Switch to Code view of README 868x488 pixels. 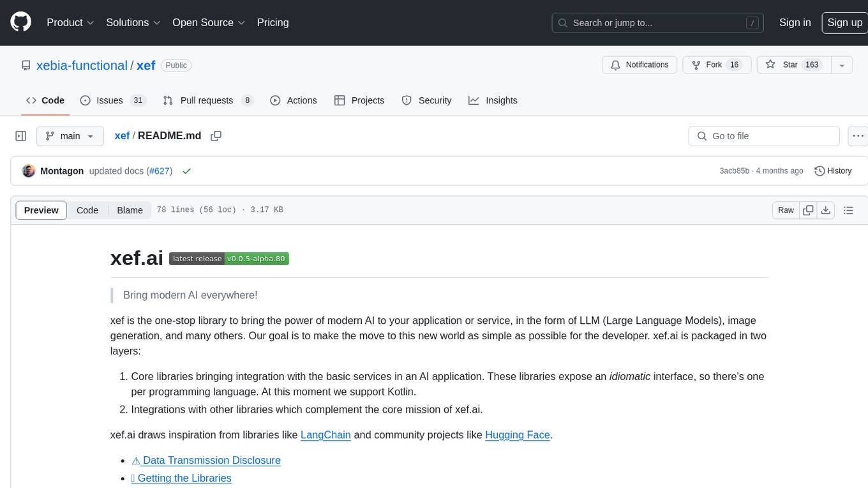(x=87, y=210)
